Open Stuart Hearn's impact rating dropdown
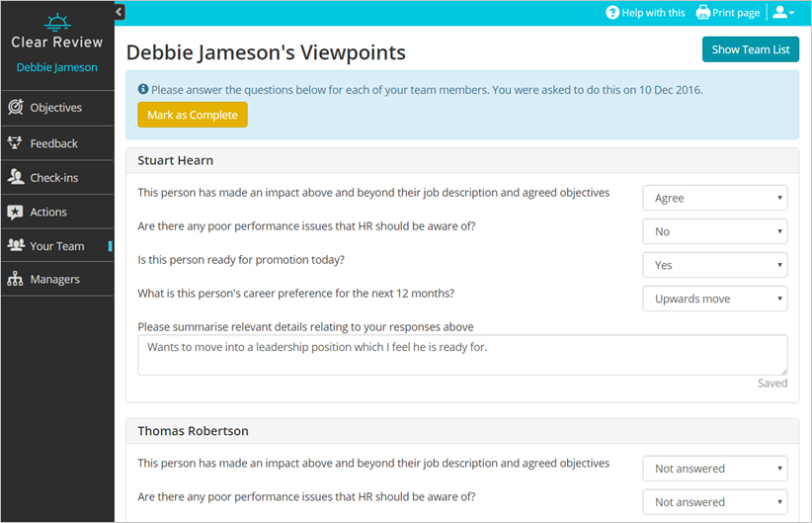This screenshot has width=812, height=523. pos(714,198)
